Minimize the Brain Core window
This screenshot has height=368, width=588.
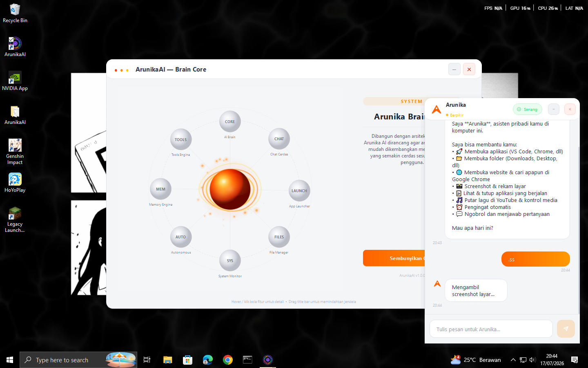pyautogui.click(x=454, y=70)
